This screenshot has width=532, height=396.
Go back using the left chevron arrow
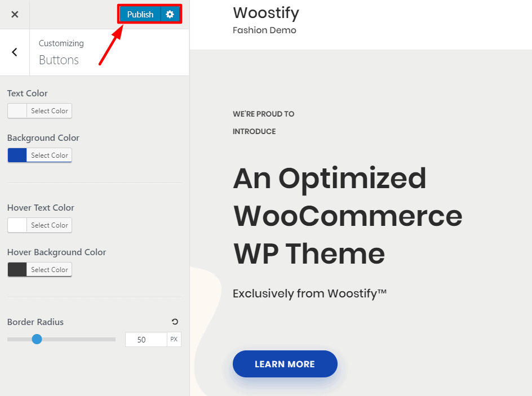coord(15,52)
